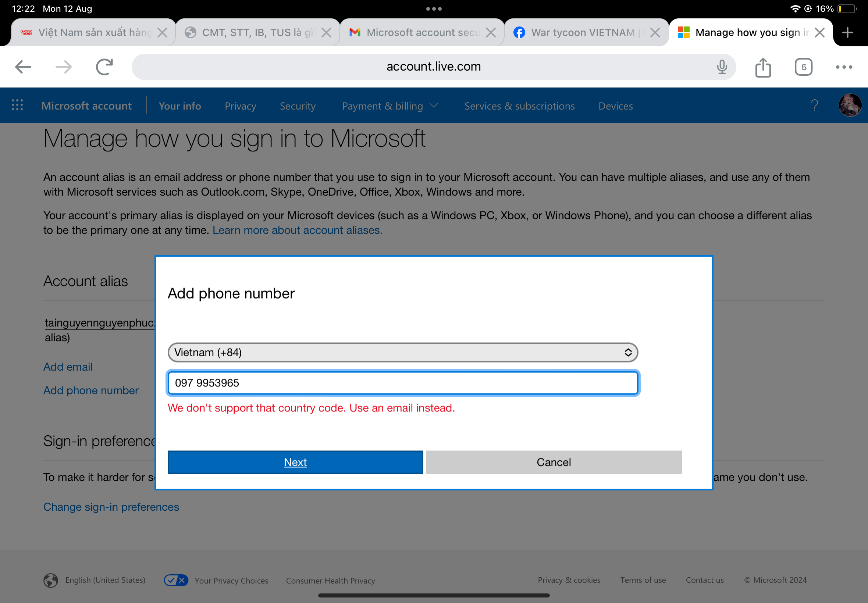Image resolution: width=868 pixels, height=603 pixels.
Task: Open the profile avatar picture
Action: (x=850, y=106)
